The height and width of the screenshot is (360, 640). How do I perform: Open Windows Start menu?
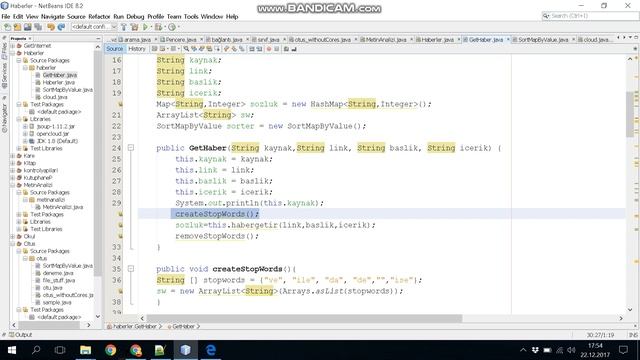pyautogui.click(x=11, y=350)
